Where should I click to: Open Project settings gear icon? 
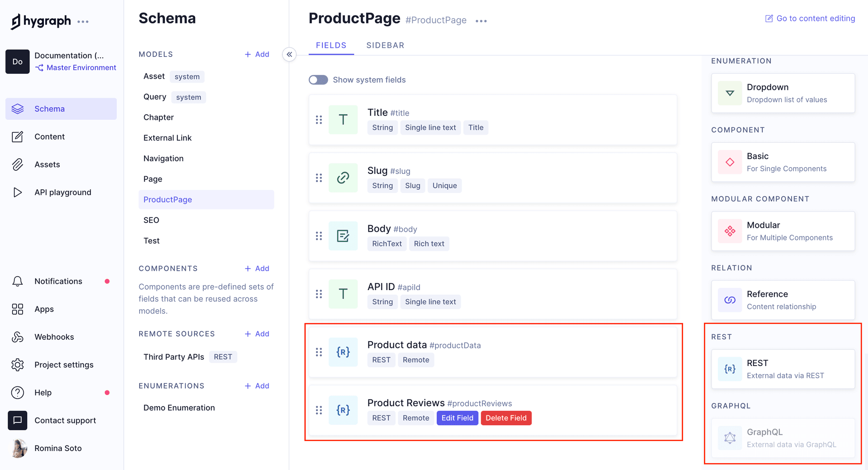[x=17, y=365]
